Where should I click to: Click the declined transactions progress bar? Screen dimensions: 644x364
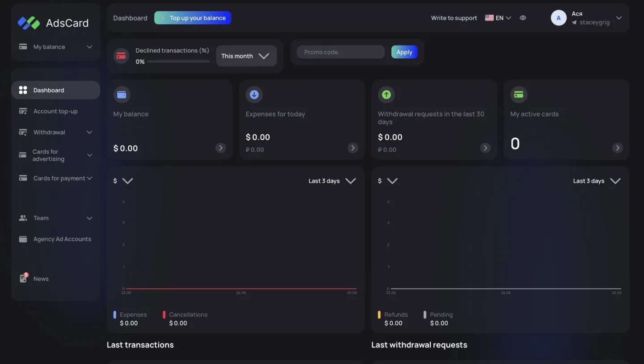[x=179, y=62]
